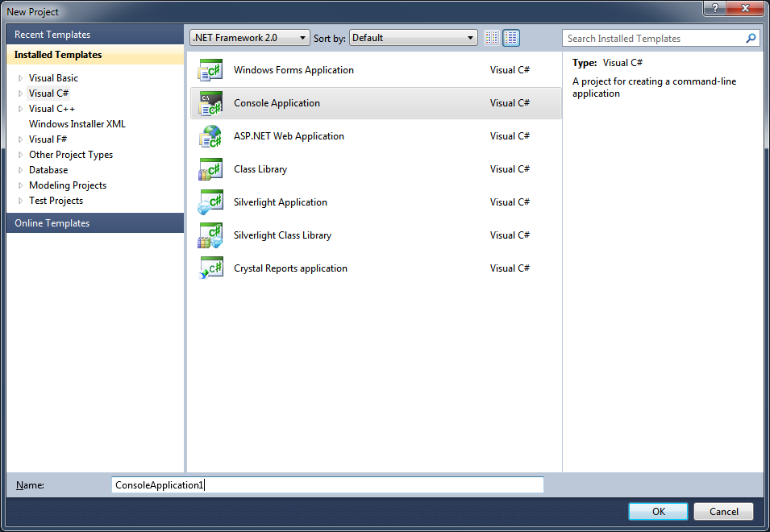Select the ASP.NET Web Application template
The height and width of the screenshot is (532, 770).
[287, 136]
